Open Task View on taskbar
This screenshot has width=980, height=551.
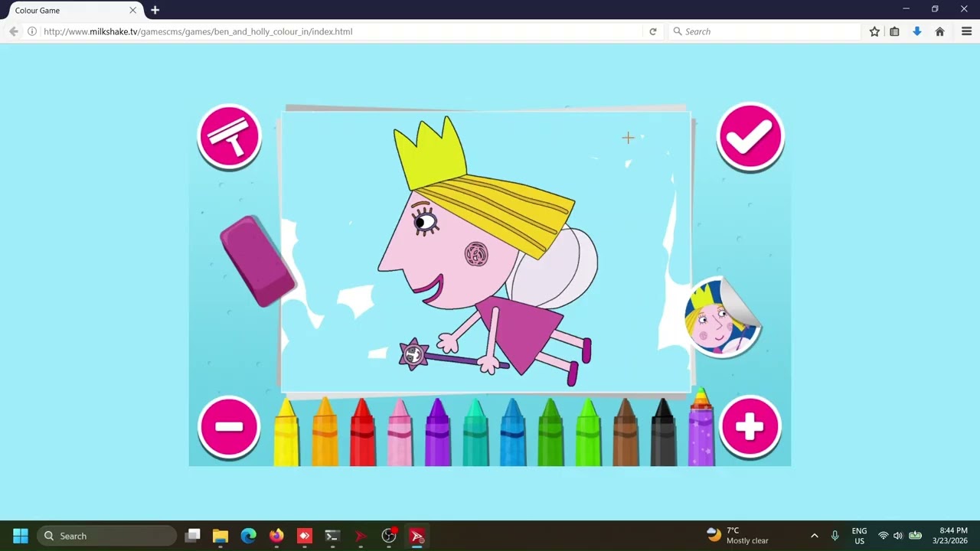point(193,536)
